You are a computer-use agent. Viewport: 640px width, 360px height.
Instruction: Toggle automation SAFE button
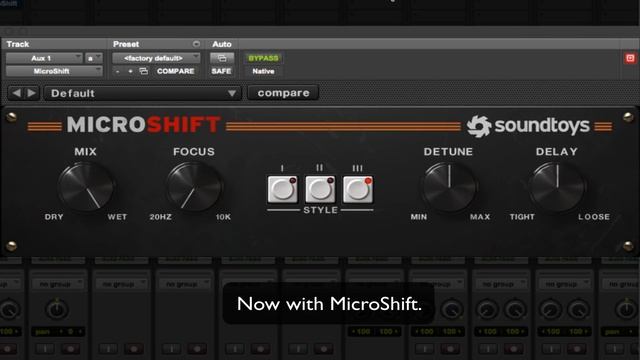(x=222, y=71)
